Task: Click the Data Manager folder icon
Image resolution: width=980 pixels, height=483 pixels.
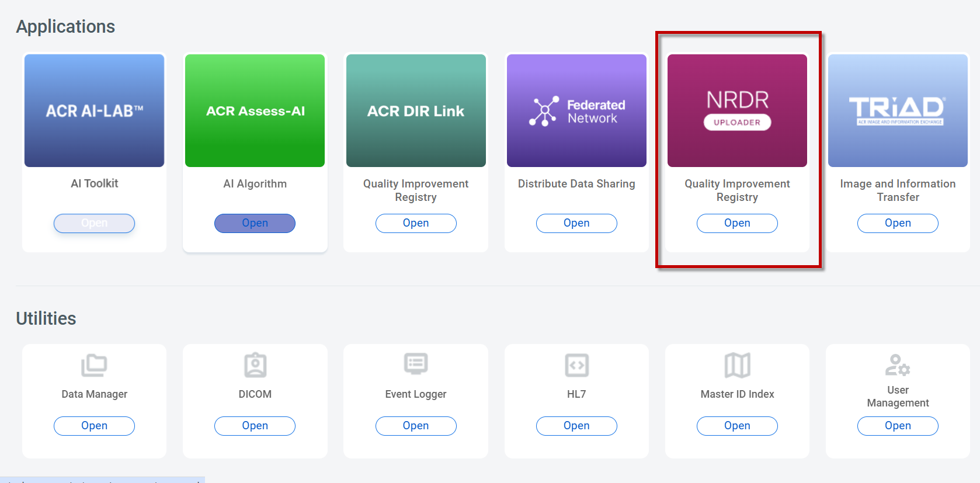Action: point(94,366)
